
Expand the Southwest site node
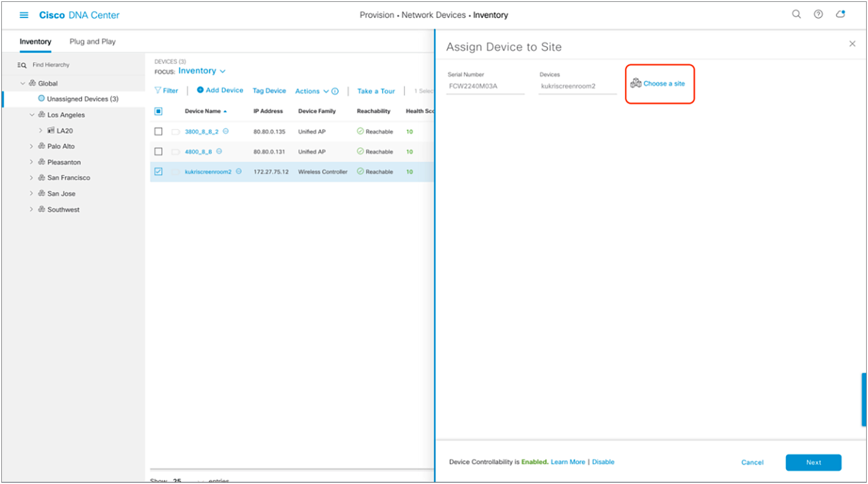(31, 209)
